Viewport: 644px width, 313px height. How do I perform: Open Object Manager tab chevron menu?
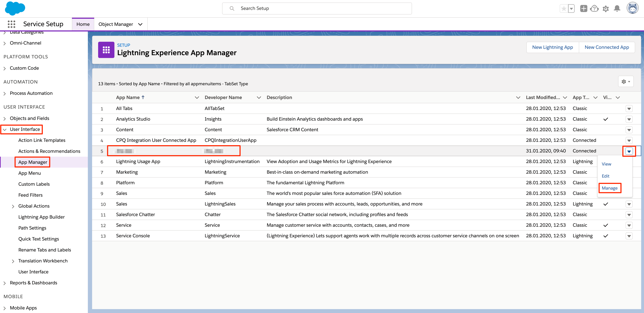140,24
